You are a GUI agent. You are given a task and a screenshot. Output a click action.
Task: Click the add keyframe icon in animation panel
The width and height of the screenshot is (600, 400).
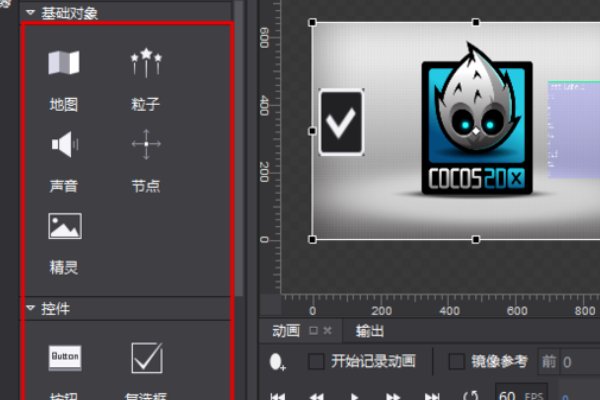[277, 362]
